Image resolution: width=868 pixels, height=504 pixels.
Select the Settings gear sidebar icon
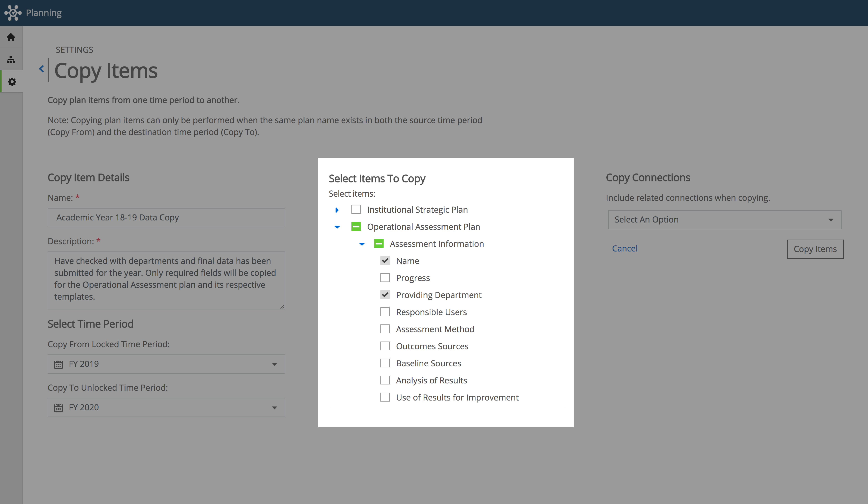pos(12,82)
